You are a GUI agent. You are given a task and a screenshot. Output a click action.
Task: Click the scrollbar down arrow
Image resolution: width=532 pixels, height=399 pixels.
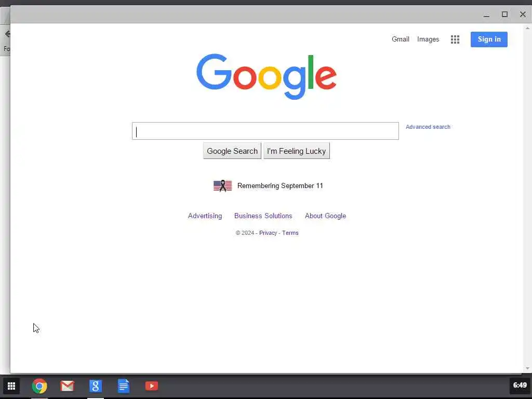click(x=527, y=368)
